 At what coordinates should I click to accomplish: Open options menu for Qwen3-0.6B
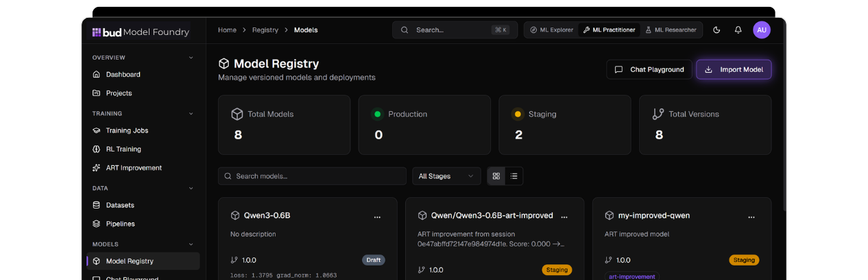tap(377, 216)
